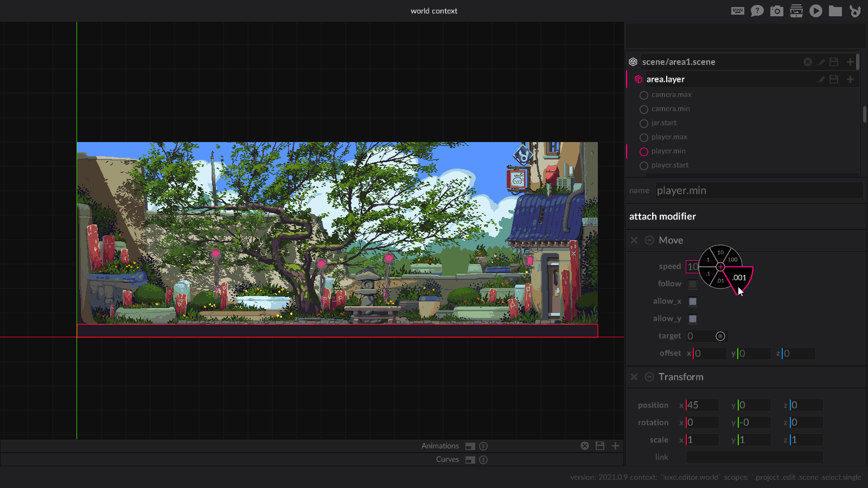Click the luxe logo icon at top right
The width and height of the screenshot is (868, 488).
(x=855, y=11)
